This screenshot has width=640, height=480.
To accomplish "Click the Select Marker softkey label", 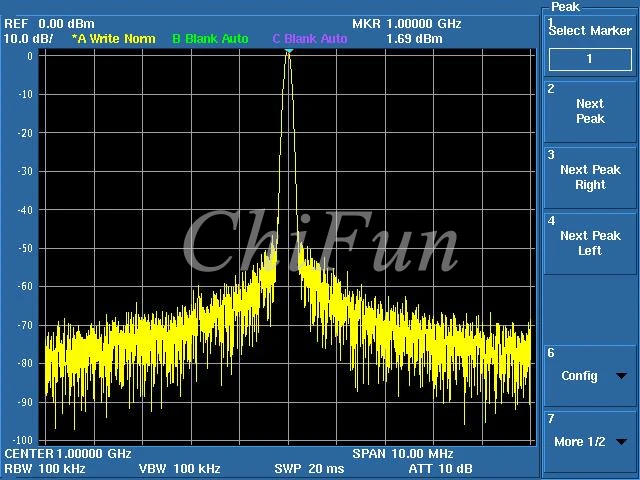I will pos(590,31).
